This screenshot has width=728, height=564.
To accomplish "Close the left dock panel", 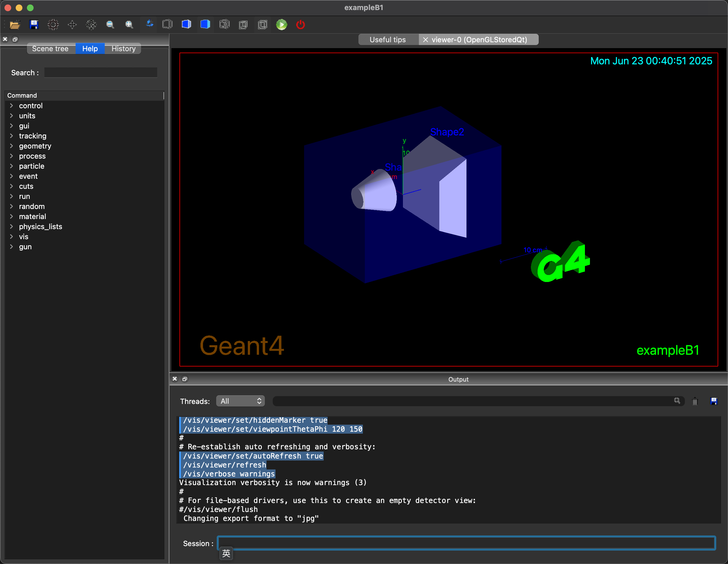I will pyautogui.click(x=5, y=39).
